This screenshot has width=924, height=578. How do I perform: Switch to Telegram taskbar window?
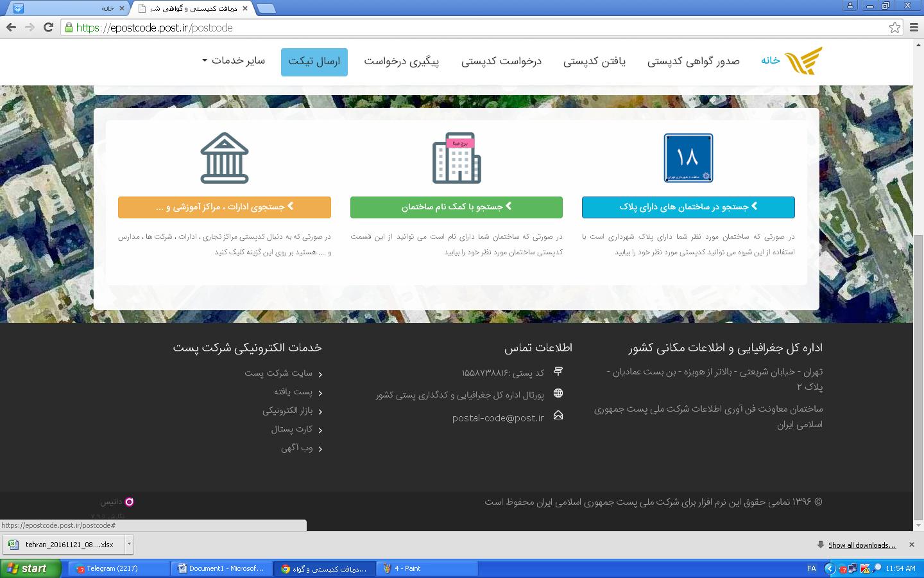click(119, 568)
